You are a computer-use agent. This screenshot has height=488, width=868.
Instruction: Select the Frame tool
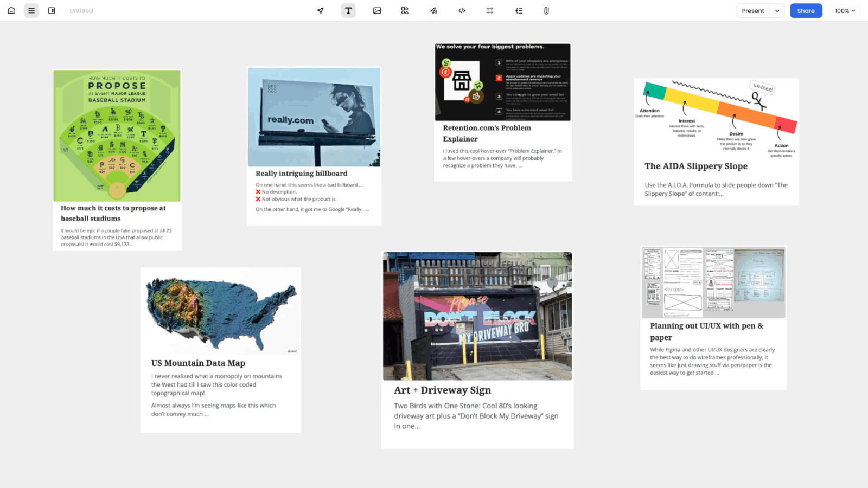click(490, 11)
